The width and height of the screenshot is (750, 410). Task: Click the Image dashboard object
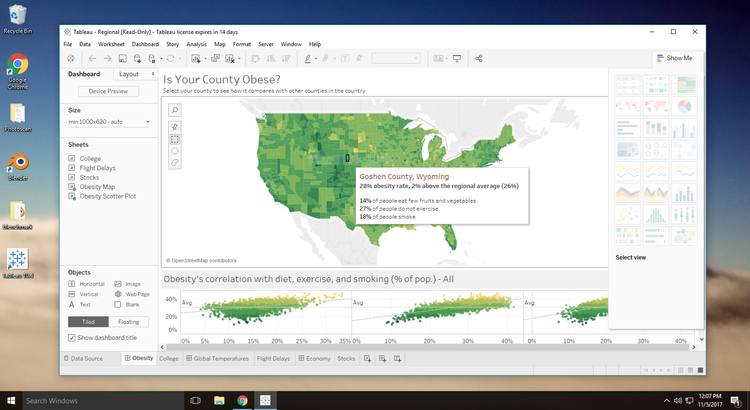pyautogui.click(x=128, y=284)
